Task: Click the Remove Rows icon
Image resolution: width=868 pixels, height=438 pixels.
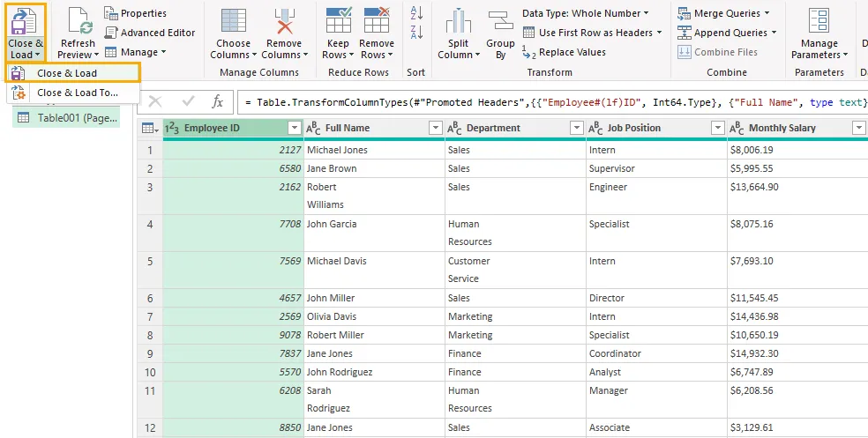Action: (377, 20)
